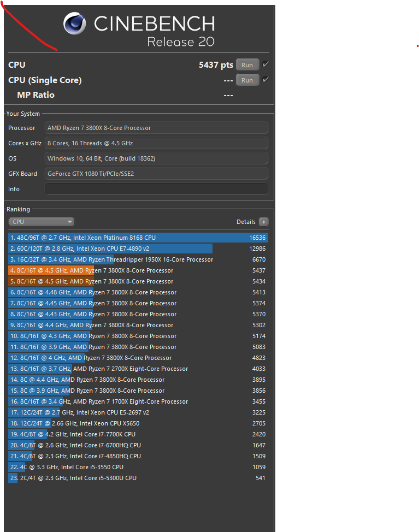Select rank 16 Ryzen 7 1700X row
The width and height of the screenshot is (419, 532).
(x=138, y=401)
